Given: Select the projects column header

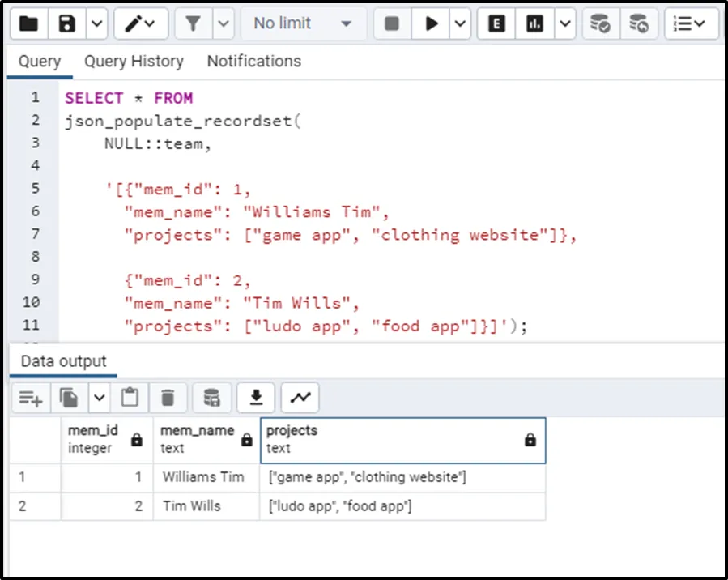Looking at the screenshot, I should click(x=402, y=439).
